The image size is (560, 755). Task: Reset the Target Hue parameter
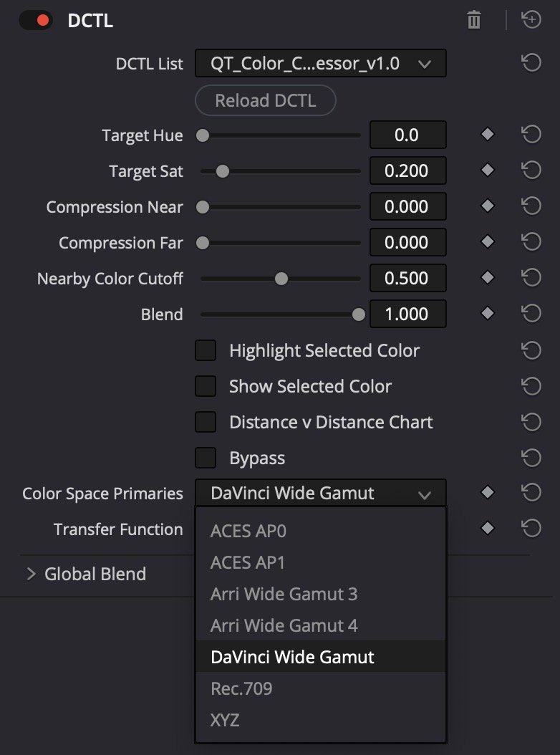point(531,135)
